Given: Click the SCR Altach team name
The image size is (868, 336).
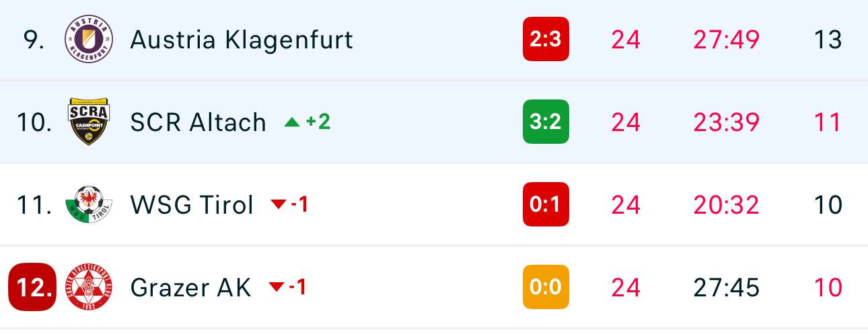Looking at the screenshot, I should [x=198, y=122].
